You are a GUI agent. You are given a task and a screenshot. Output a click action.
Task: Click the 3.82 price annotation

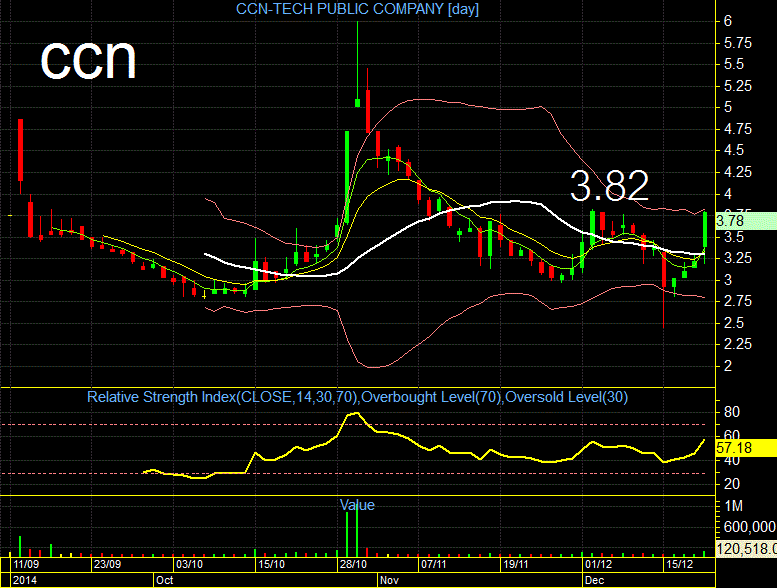tap(610, 186)
